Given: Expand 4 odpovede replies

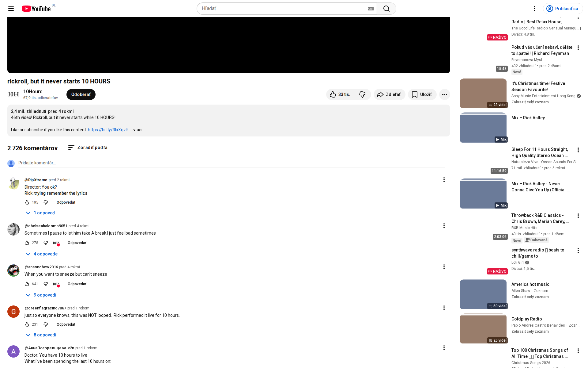Looking at the screenshot, I should tap(42, 254).
